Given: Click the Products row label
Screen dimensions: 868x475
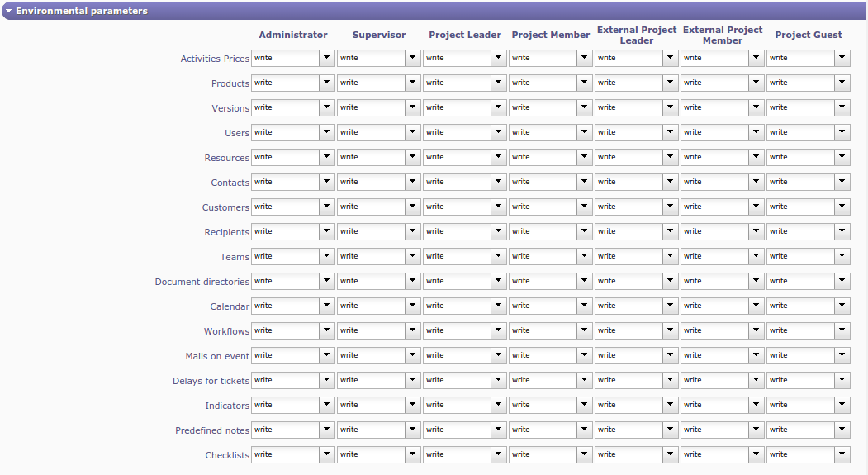Looking at the screenshot, I should pos(230,83).
